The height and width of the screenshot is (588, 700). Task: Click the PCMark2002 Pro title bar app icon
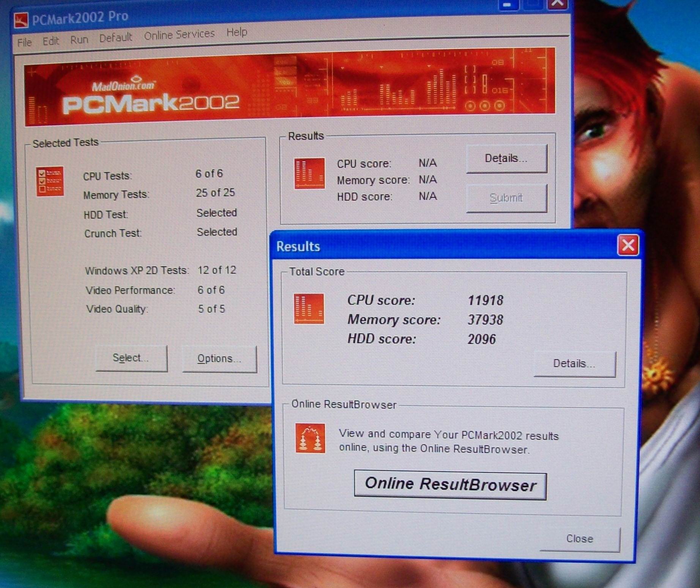click(x=21, y=20)
